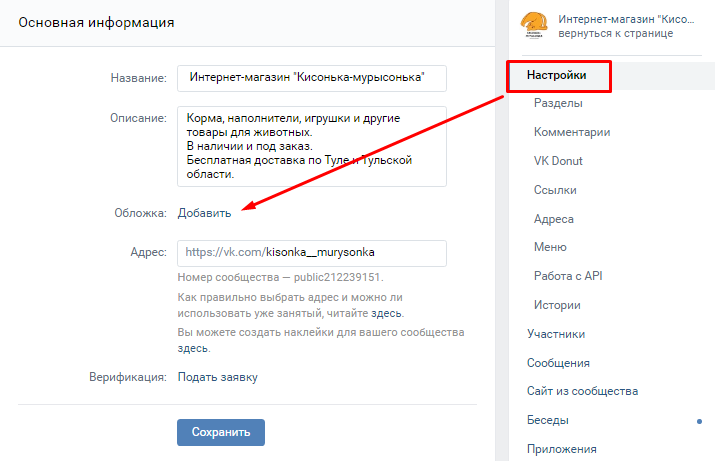Viewport: 715px width, 461px height.
Task: Select Работа с API item
Action: pos(568,276)
